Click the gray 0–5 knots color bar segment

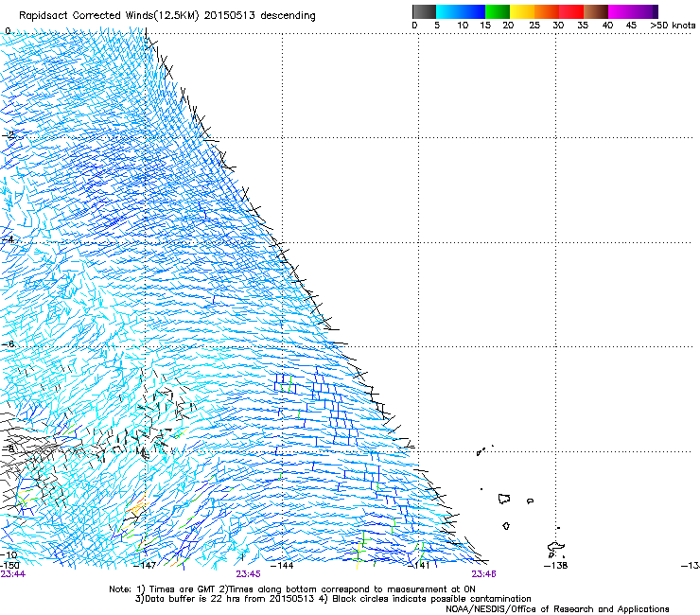424,11
